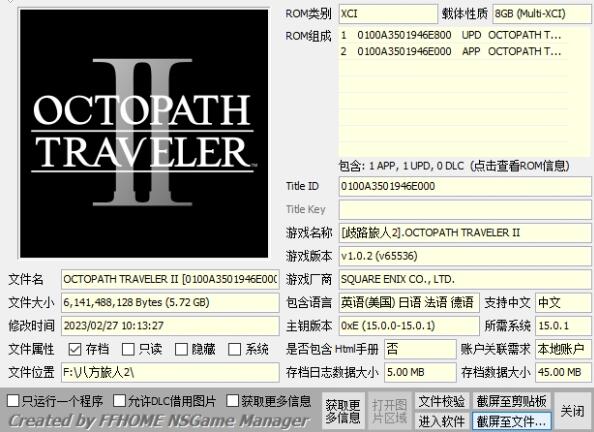Save screenshot via 截屏至文件 button
Screen dimensions: 594x432
(x=511, y=421)
